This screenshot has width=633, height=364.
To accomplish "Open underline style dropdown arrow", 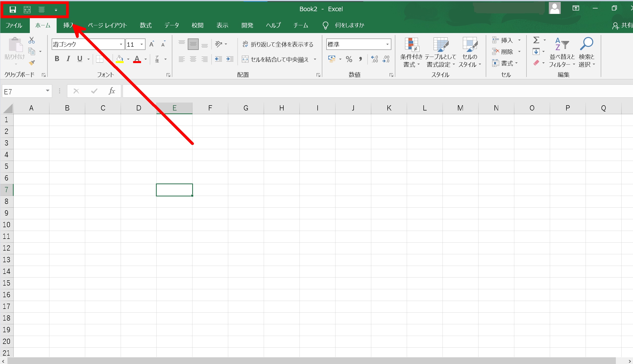I will [x=88, y=59].
